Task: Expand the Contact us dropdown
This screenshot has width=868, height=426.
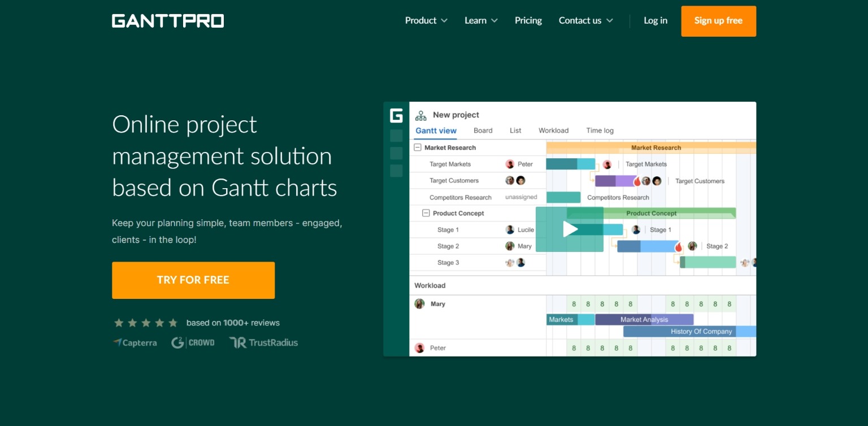Action: pyautogui.click(x=585, y=20)
